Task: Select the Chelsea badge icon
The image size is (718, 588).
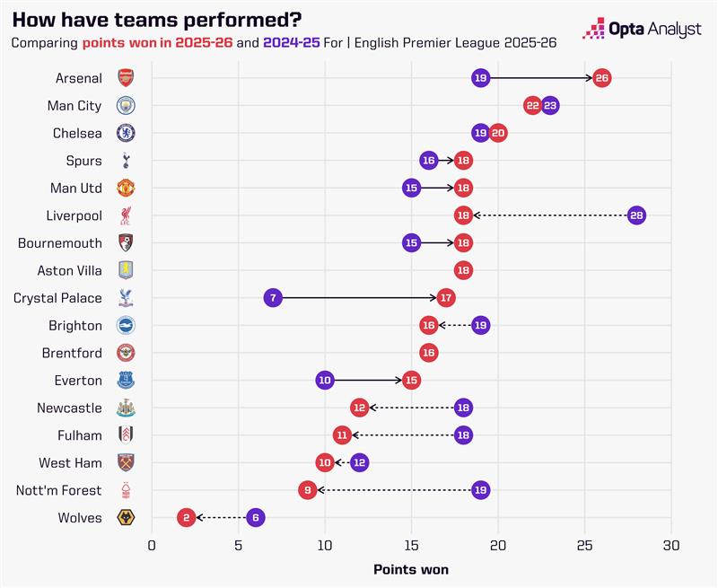Action: [126, 133]
